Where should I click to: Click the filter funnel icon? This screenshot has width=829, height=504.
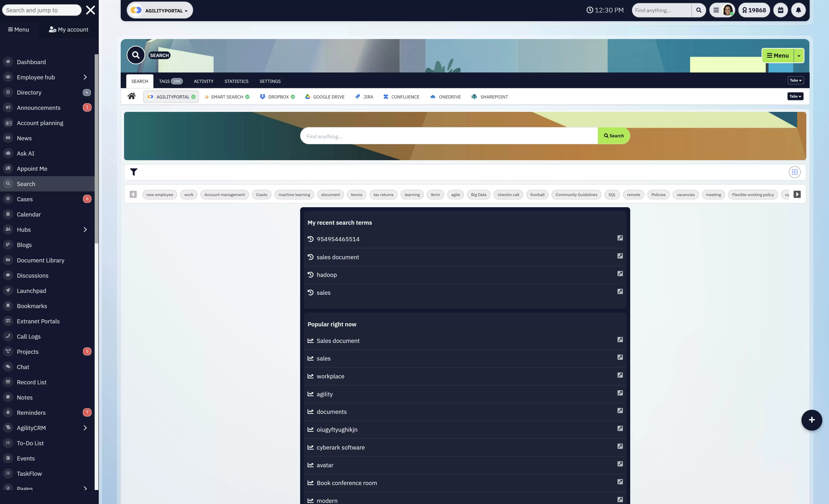pyautogui.click(x=134, y=172)
